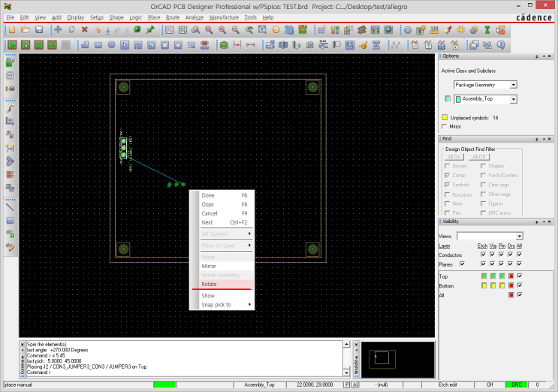Enable the Mirror checkbox in Options

click(x=444, y=127)
